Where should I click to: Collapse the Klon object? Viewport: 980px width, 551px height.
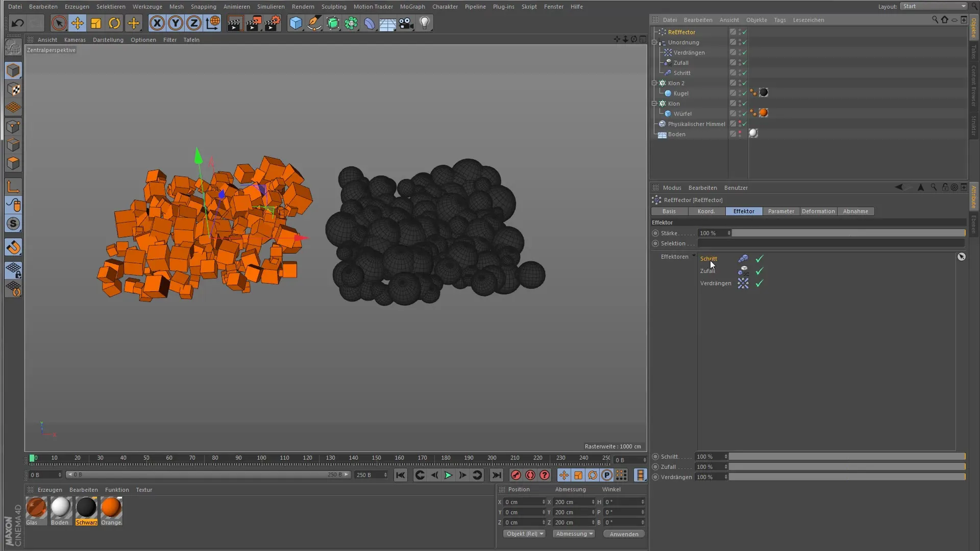pyautogui.click(x=654, y=104)
